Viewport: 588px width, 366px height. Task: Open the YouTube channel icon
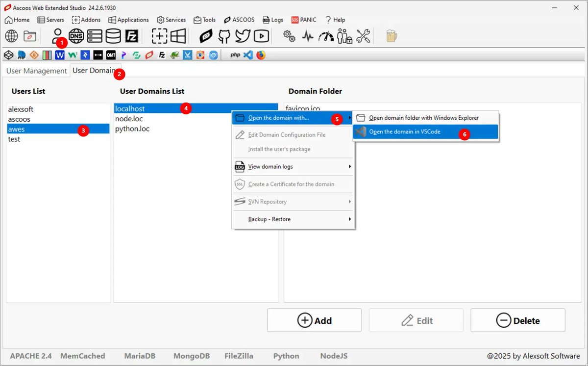(x=261, y=36)
